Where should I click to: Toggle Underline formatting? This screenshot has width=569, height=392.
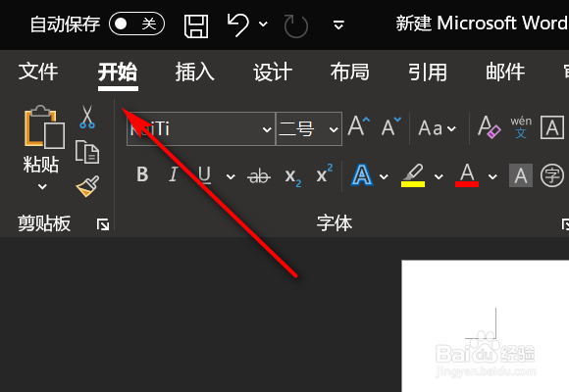[x=204, y=175]
